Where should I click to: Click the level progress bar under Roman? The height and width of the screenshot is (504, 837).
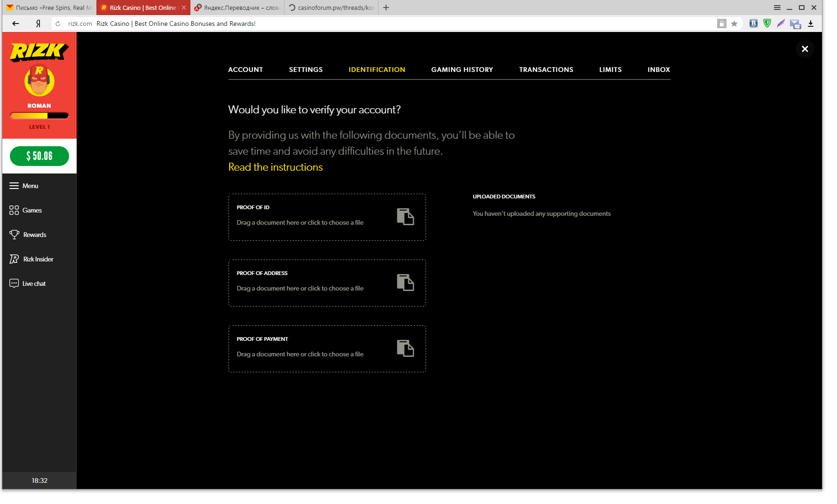[39, 116]
